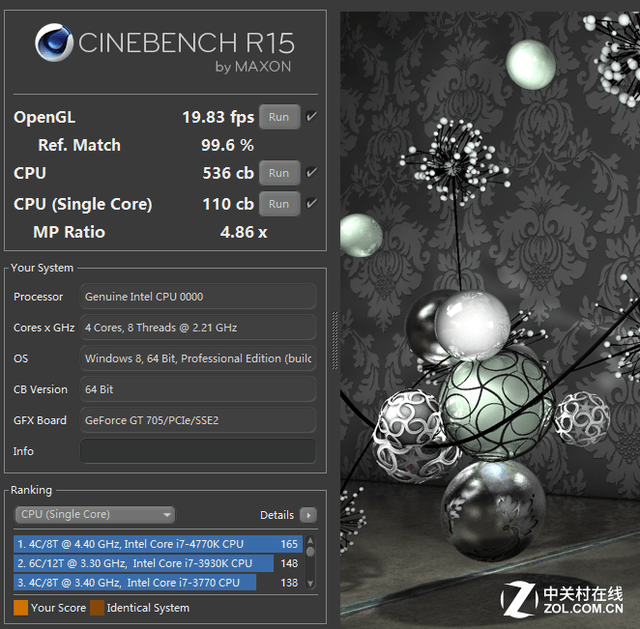Click the ranking list scrollbar thumb

pyautogui.click(x=310, y=552)
